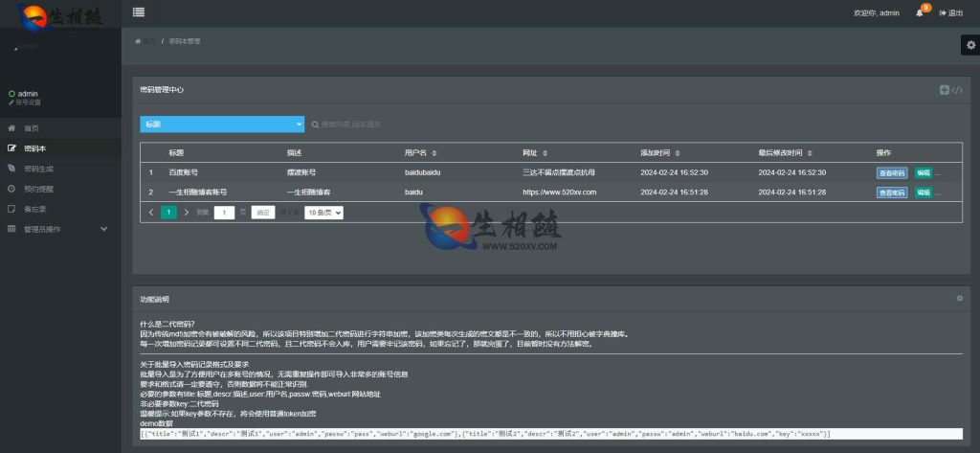Click the 百度账号 title cell
This screenshot has height=453, width=980.
pos(183,172)
